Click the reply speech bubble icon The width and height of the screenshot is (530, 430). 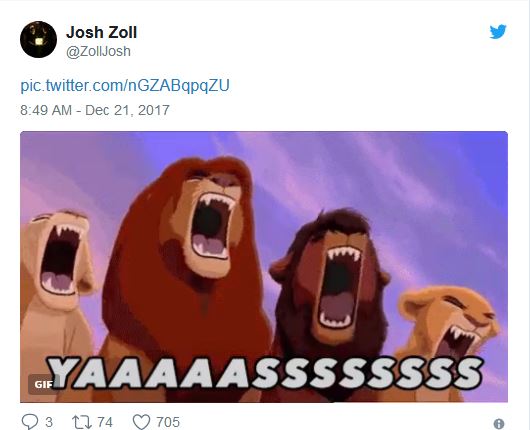coord(30,422)
